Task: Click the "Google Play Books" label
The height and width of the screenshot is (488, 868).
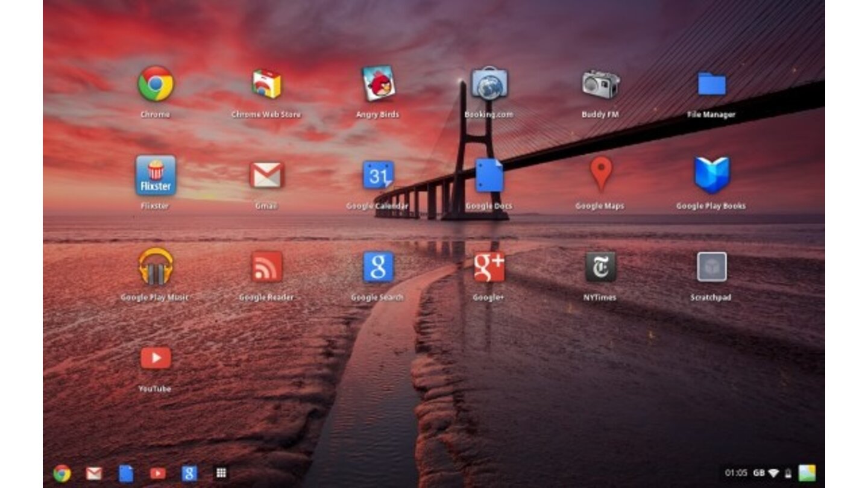Action: point(711,206)
